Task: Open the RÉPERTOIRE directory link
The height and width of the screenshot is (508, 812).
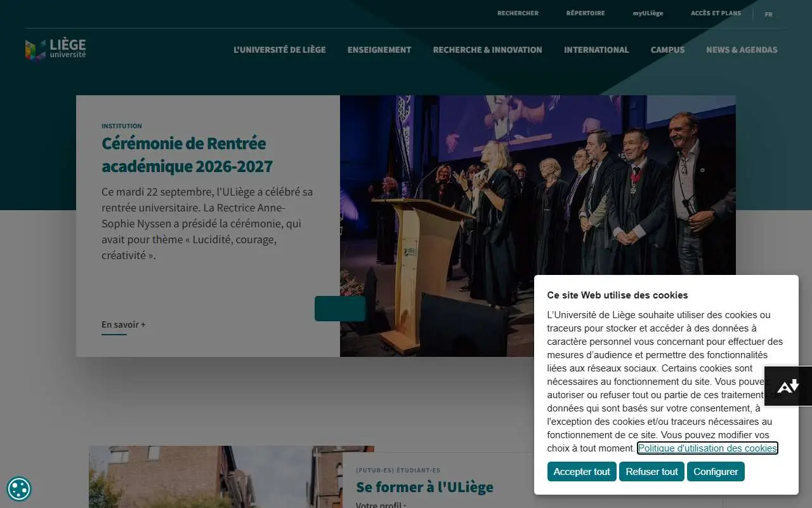Action: [x=586, y=13]
